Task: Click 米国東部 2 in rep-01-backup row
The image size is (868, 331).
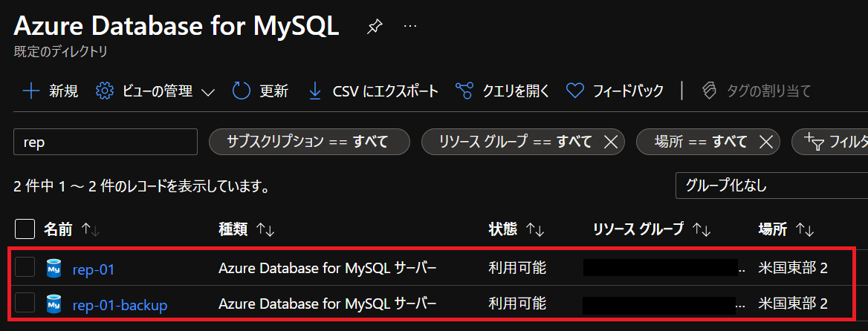Action: [793, 304]
